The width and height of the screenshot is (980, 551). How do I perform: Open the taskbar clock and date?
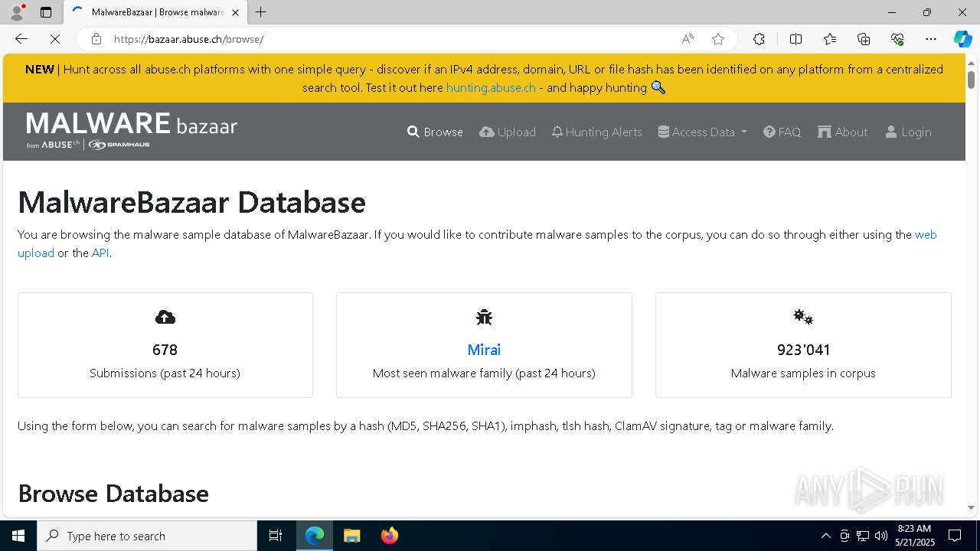click(x=915, y=536)
